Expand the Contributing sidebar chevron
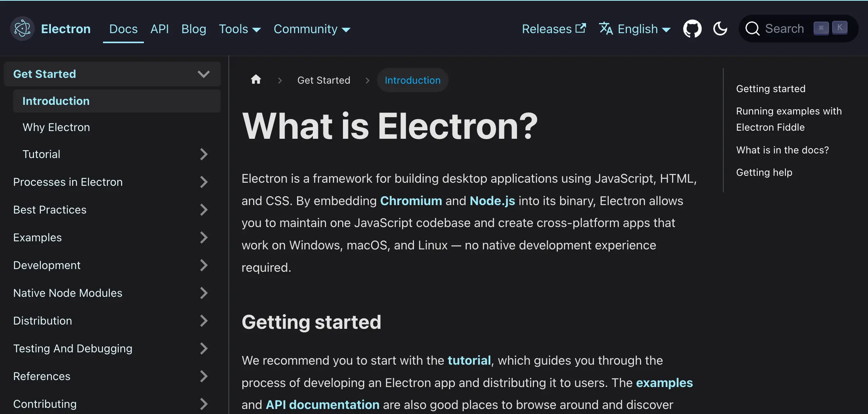This screenshot has height=414, width=868. (x=204, y=404)
